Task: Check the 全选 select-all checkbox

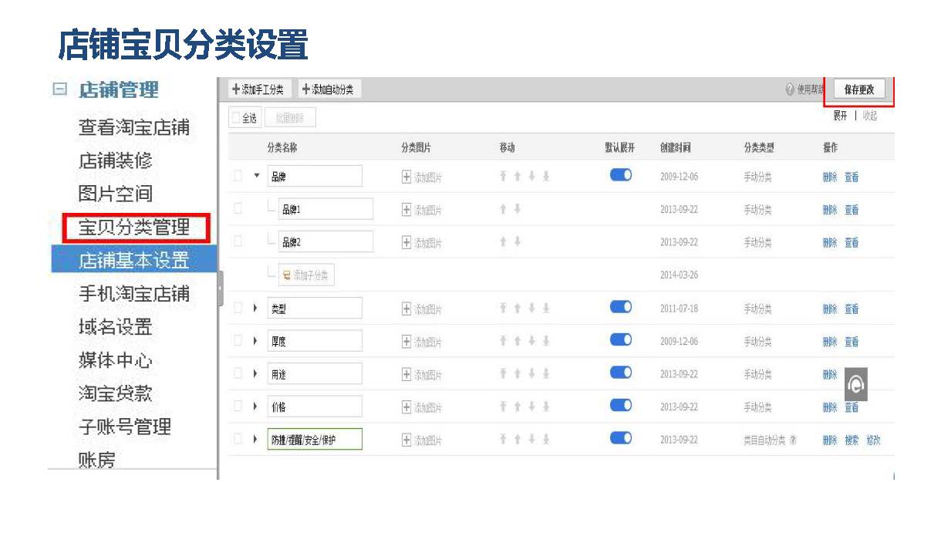Action: [x=238, y=118]
